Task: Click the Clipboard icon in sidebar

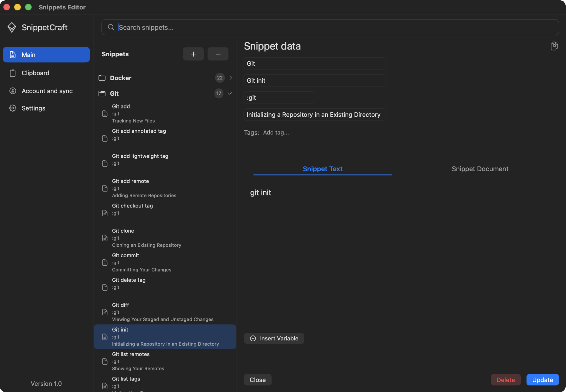Action: click(x=13, y=73)
